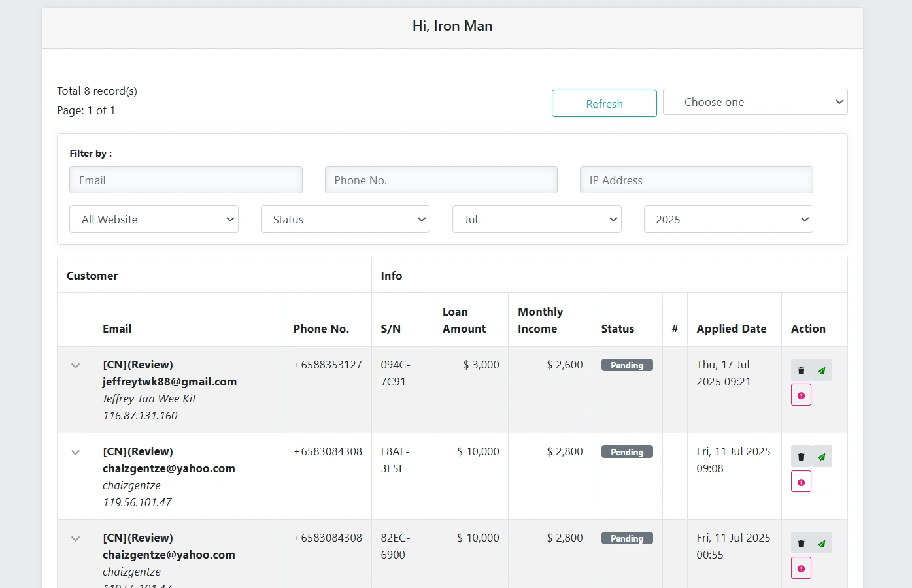Open the 2025 year dropdown
This screenshot has height=588, width=912.
pos(728,220)
